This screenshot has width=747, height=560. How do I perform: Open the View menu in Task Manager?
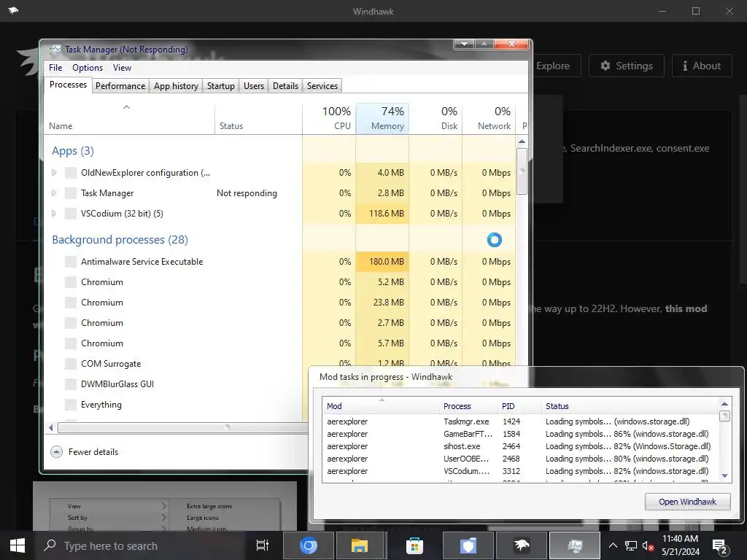(x=122, y=68)
